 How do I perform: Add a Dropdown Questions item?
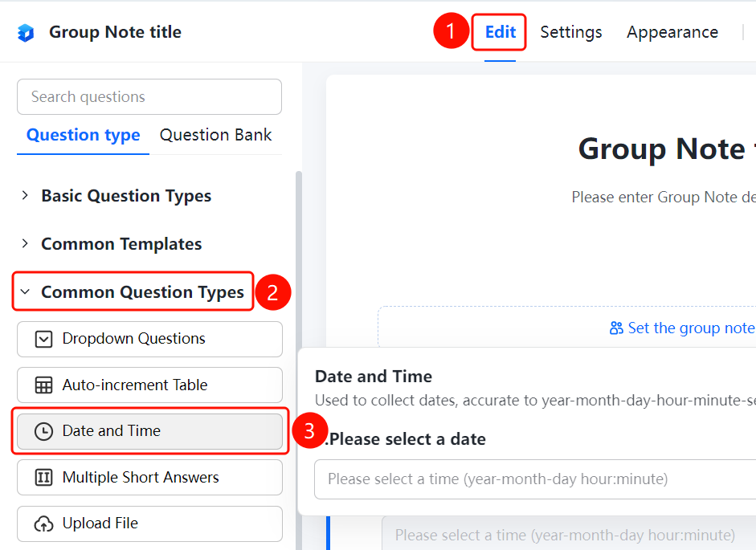(149, 340)
